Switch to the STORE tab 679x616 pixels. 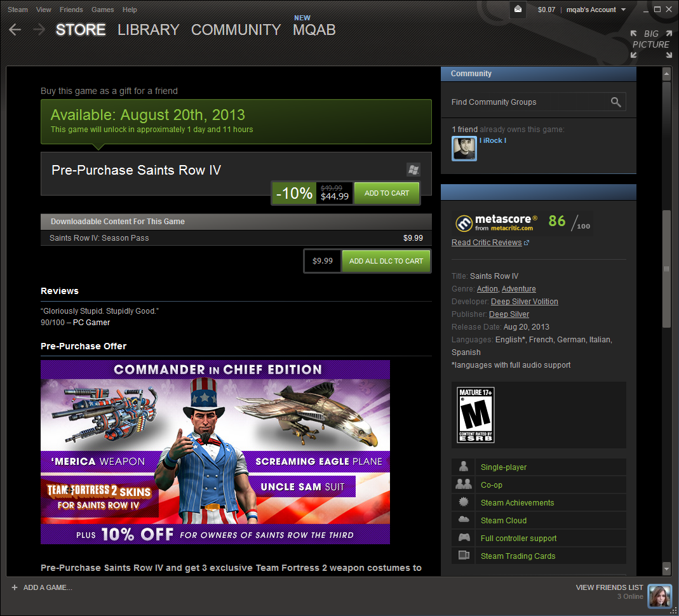coord(81,30)
